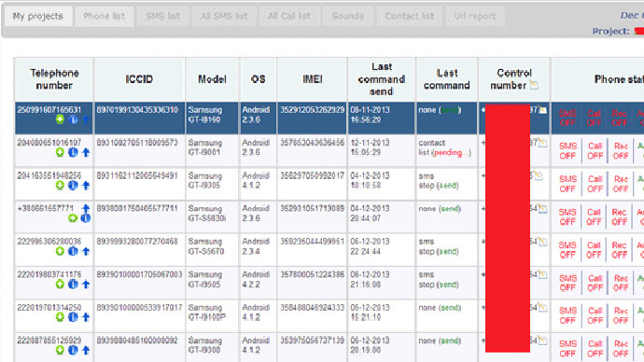The width and height of the screenshot is (644, 362).
Task: Click the blue up arrow in the GT-I9300 row
Action: pos(86,350)
